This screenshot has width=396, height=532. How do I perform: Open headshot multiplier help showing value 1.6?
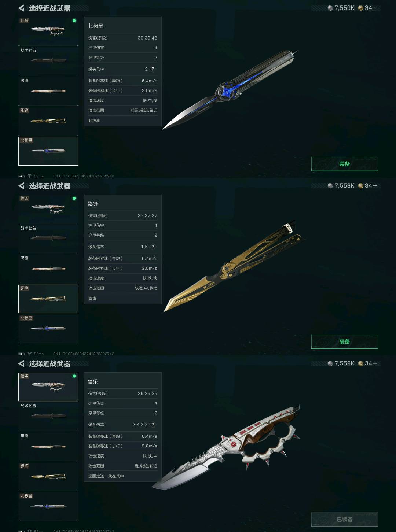[153, 247]
